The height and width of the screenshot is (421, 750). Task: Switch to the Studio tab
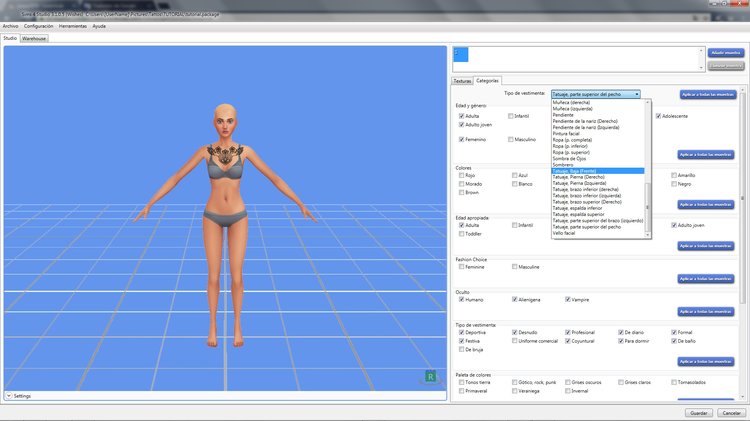click(x=10, y=38)
